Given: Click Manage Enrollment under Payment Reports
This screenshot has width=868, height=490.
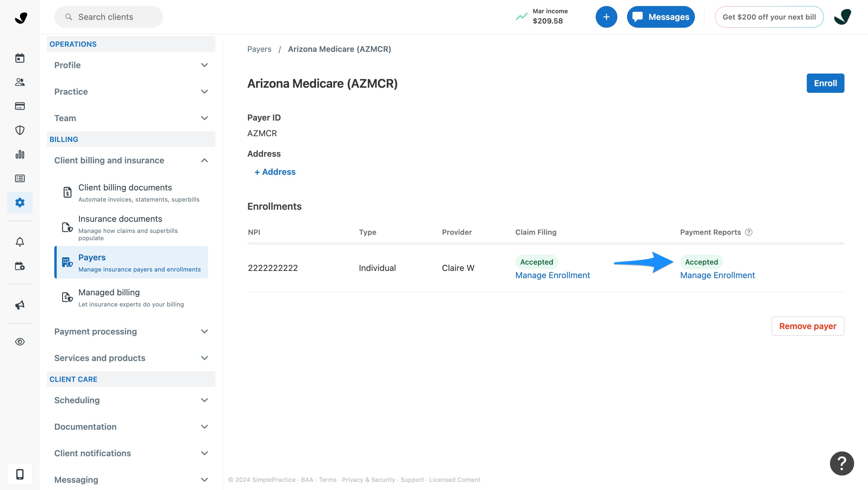Looking at the screenshot, I should [x=718, y=275].
